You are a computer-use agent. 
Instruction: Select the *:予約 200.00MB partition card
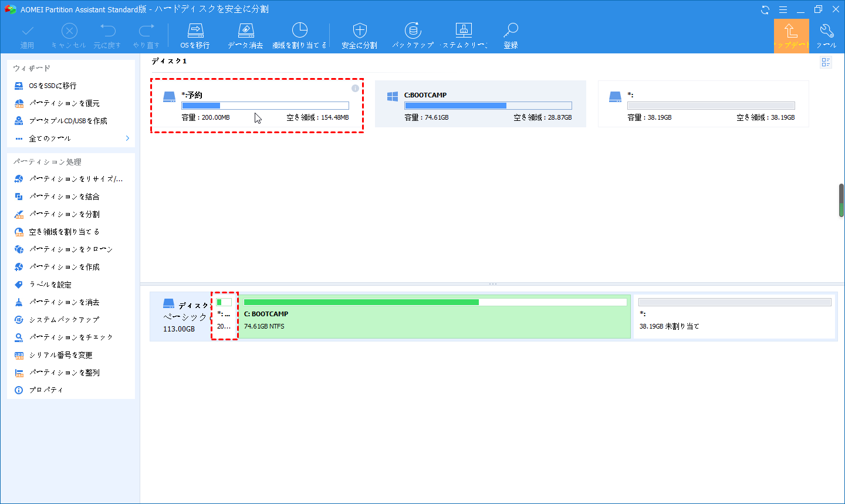pyautogui.click(x=257, y=106)
